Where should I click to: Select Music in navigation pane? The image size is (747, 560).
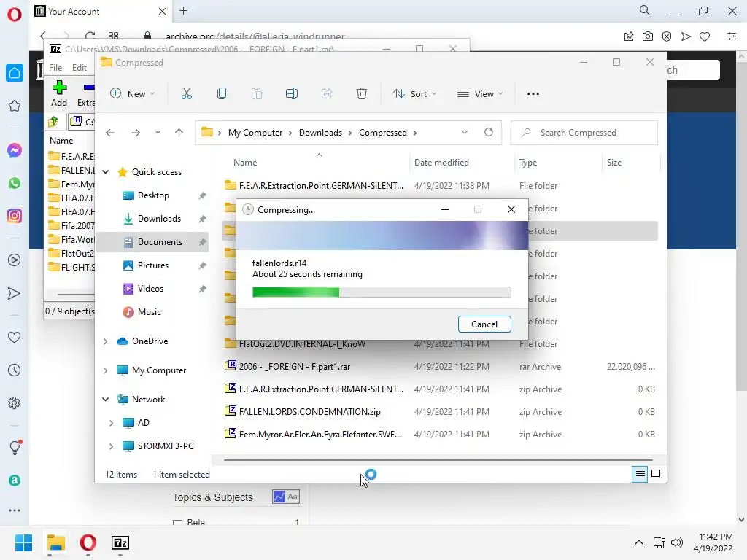[x=149, y=312]
